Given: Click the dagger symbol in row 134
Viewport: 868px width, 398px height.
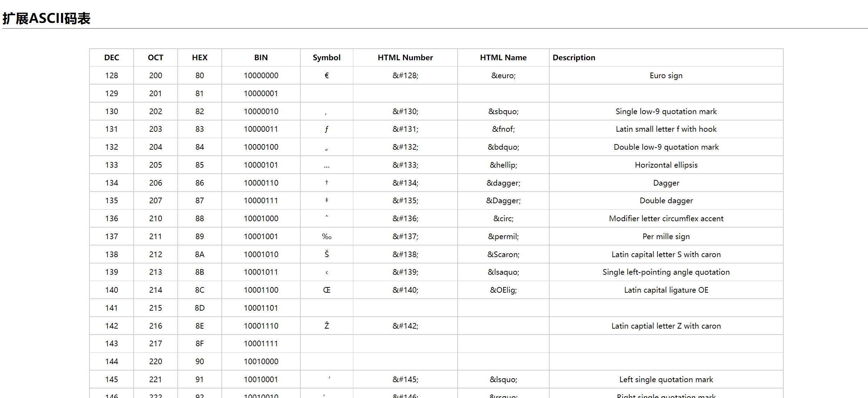Looking at the screenshot, I should [x=326, y=182].
